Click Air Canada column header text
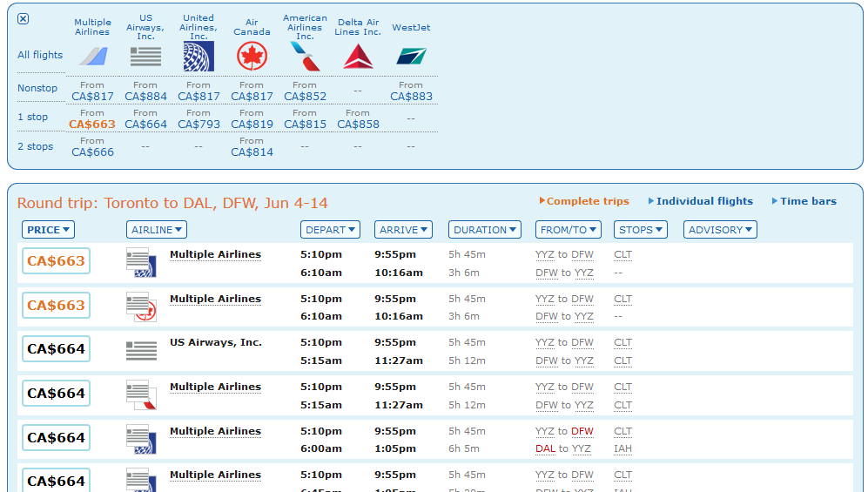The width and height of the screenshot is (868, 492). click(252, 27)
